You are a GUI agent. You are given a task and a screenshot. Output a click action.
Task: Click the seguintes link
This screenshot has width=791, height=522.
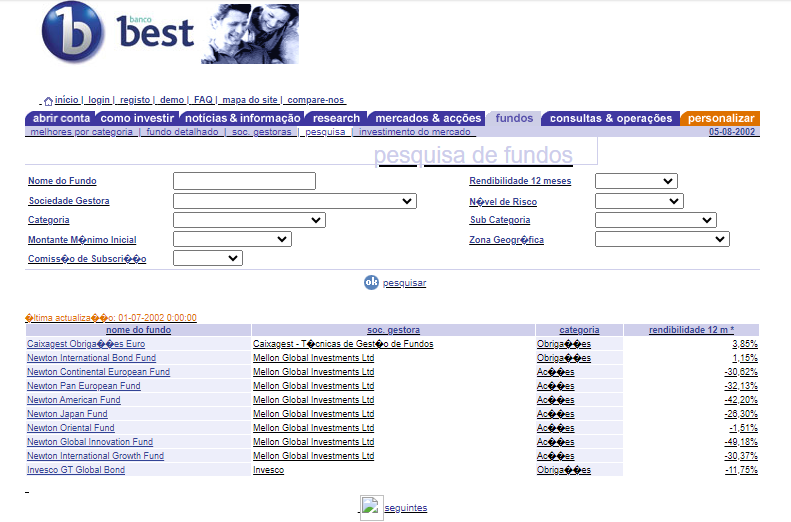tap(405, 508)
